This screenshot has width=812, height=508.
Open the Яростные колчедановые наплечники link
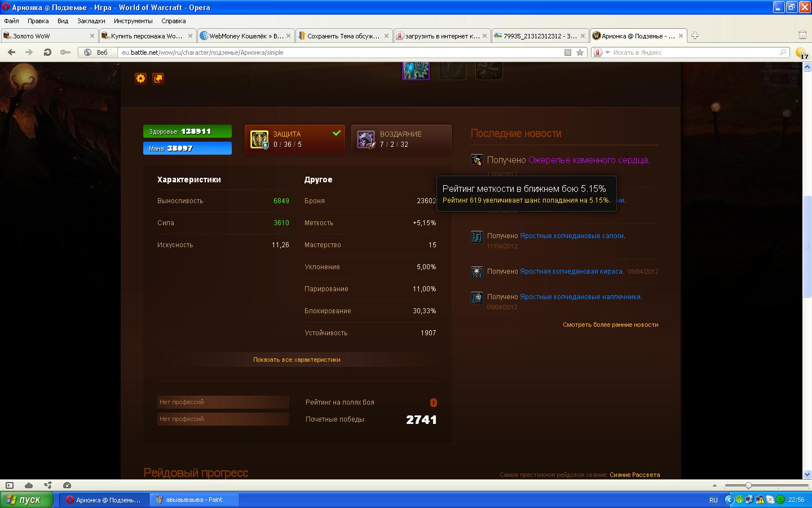pyautogui.click(x=580, y=297)
